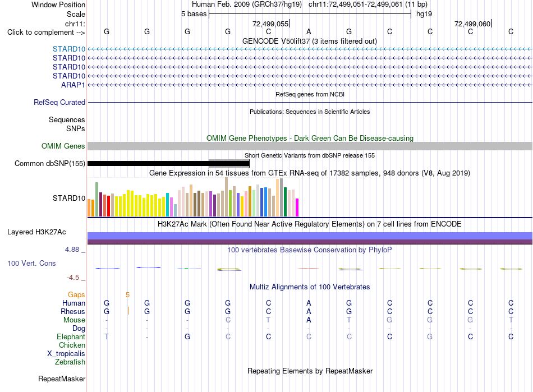
Task: Click the 'Click to complement -->' label
Action: (x=46, y=33)
